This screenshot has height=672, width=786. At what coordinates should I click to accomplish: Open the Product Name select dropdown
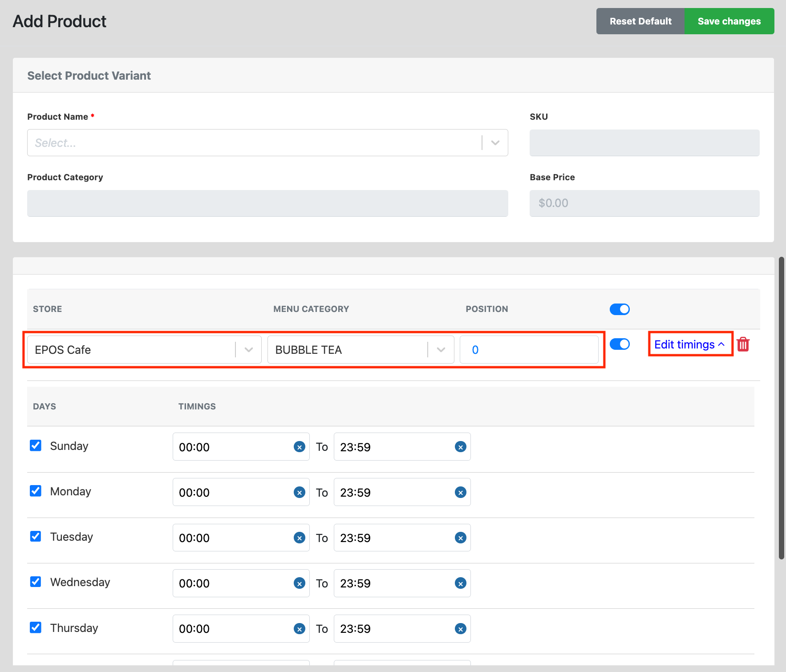pyautogui.click(x=267, y=143)
